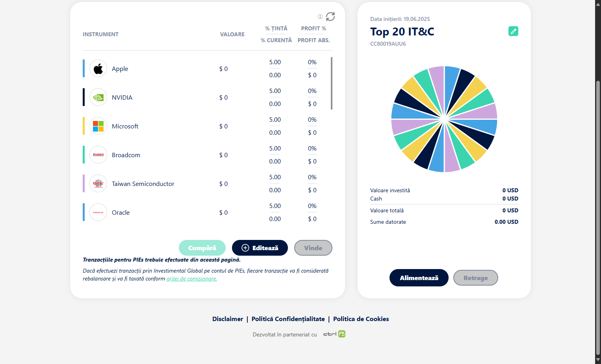The image size is (601, 364).
Task: Open the Disclaimer footer link
Action: coord(228,319)
